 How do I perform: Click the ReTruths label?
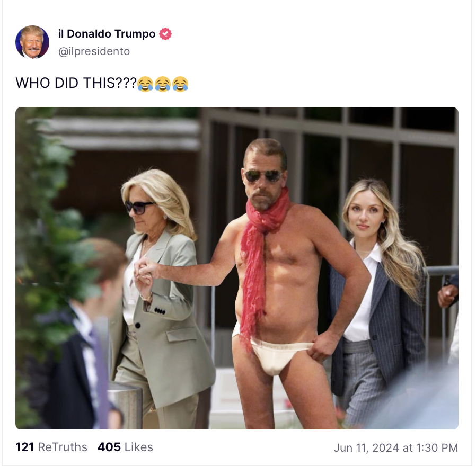click(63, 447)
